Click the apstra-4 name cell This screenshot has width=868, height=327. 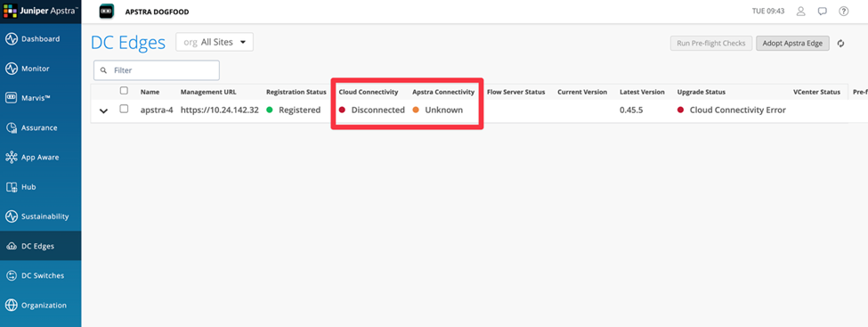pyautogui.click(x=157, y=110)
